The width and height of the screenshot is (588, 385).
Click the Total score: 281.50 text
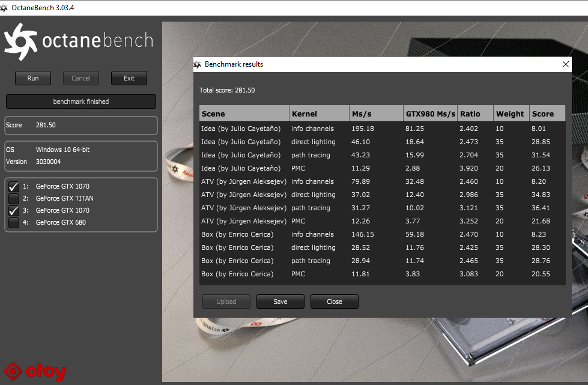(227, 90)
